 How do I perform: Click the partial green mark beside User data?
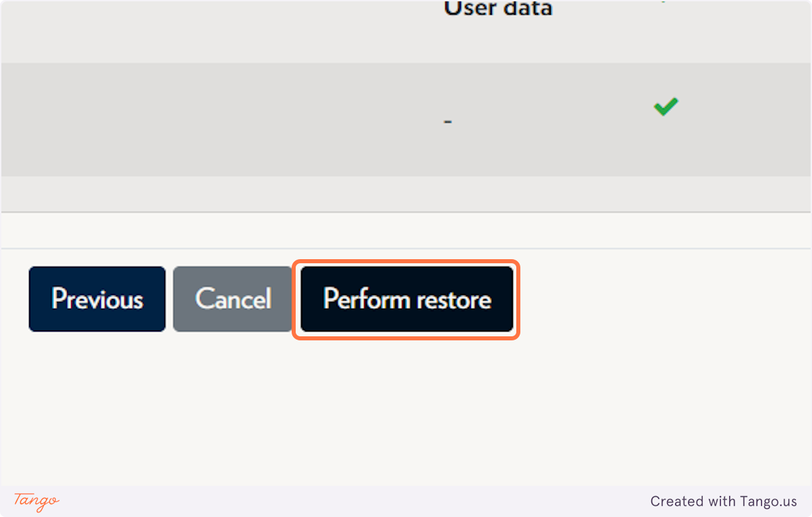pyautogui.click(x=664, y=1)
